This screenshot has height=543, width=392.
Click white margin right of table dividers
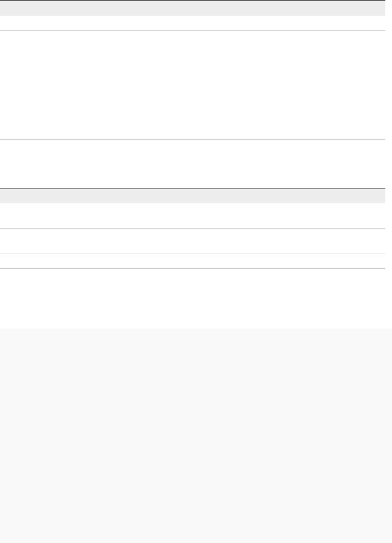click(x=389, y=165)
